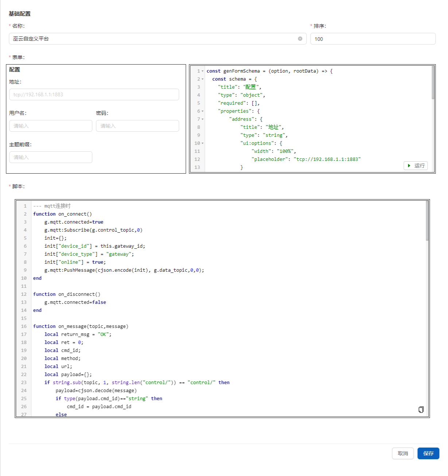Image resolution: width=448 pixels, height=476 pixels.
Task: Collapse the "ui:options" block at line 10
Action: click(203, 143)
